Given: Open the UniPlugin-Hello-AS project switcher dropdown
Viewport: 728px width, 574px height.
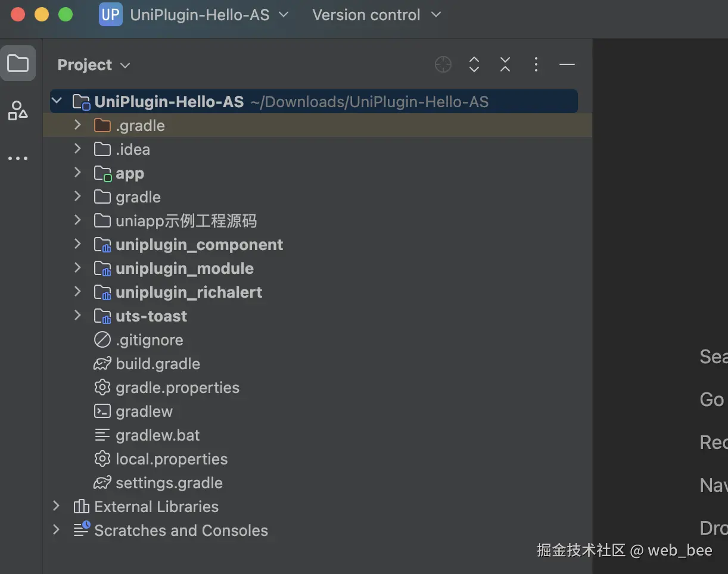Looking at the screenshot, I should [x=210, y=15].
